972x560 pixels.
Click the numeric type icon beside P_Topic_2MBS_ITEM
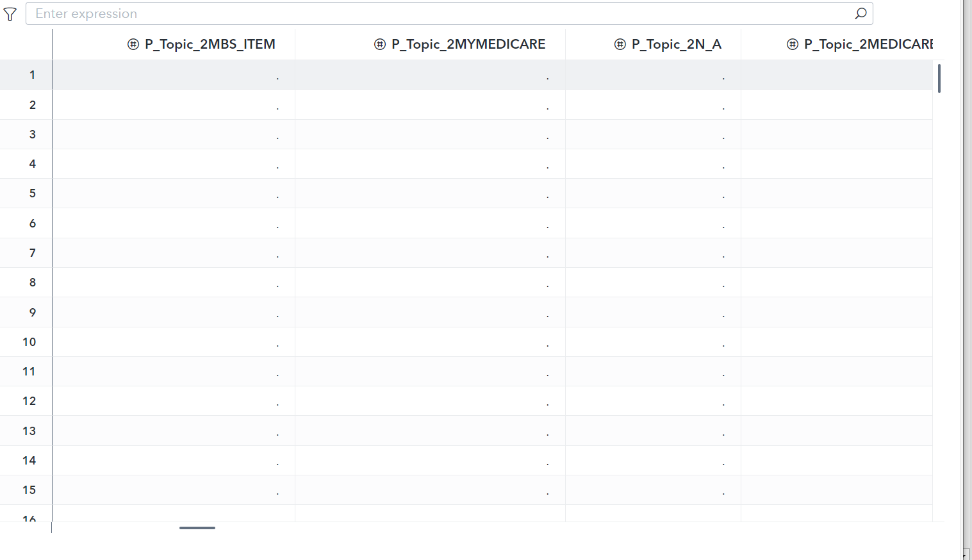[x=132, y=44]
